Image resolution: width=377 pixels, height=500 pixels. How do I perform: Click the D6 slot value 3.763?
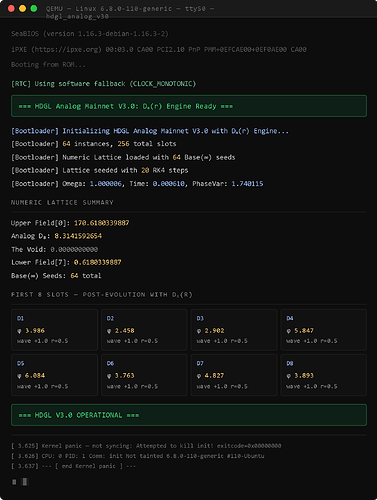click(125, 376)
